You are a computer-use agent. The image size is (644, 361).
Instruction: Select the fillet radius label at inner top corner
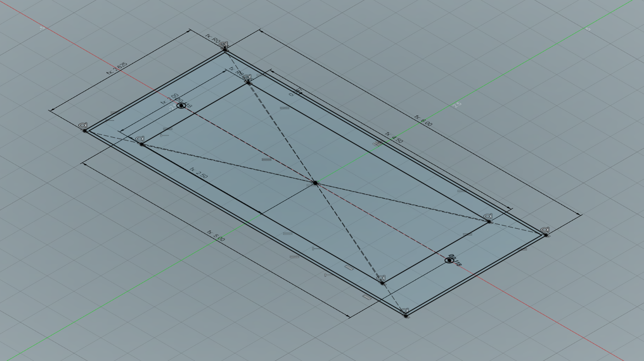(x=237, y=72)
